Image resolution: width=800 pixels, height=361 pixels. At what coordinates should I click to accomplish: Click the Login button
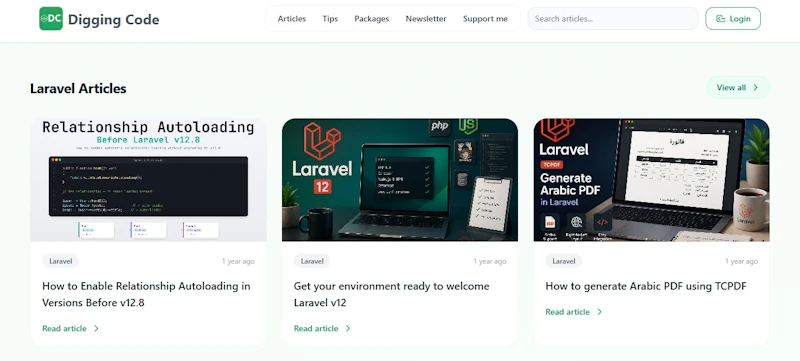point(733,19)
